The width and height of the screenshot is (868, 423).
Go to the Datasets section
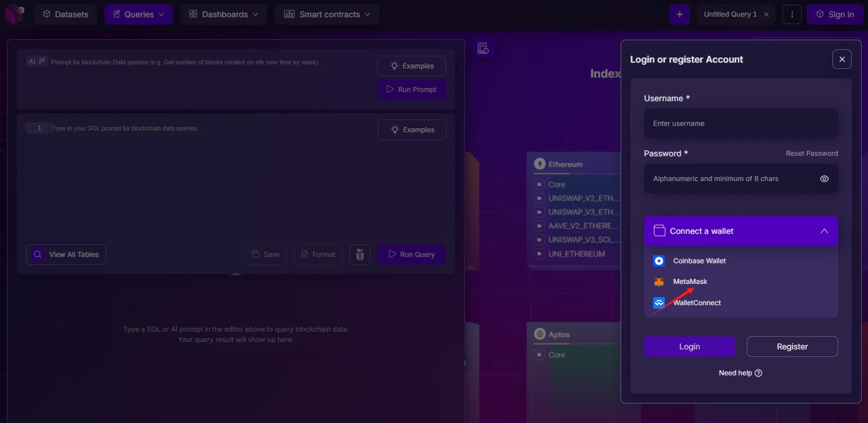(x=65, y=14)
